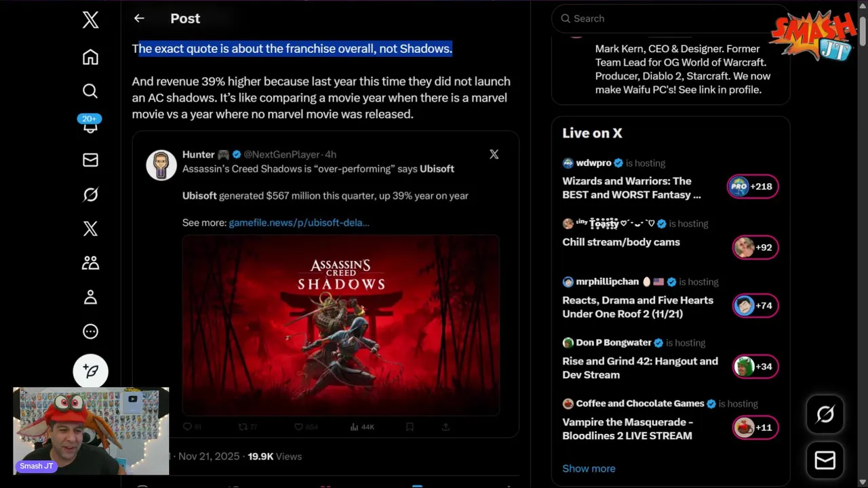Open Home from the sidebar
Screen dimensions: 868x488
(x=90, y=57)
